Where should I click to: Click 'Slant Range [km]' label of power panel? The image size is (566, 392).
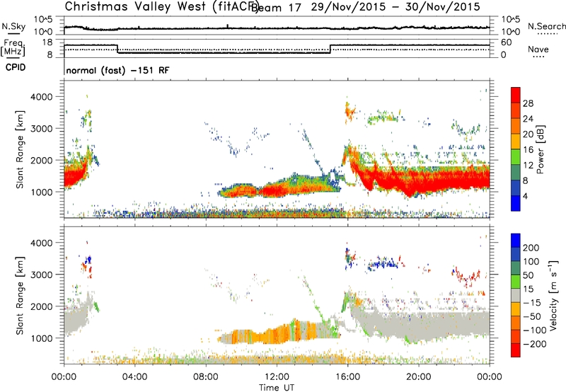21,149
